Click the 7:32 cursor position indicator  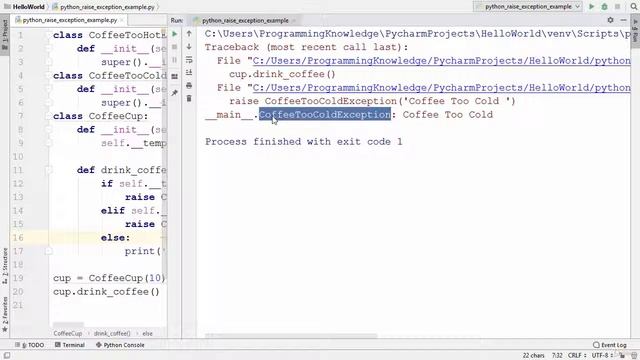point(557,356)
